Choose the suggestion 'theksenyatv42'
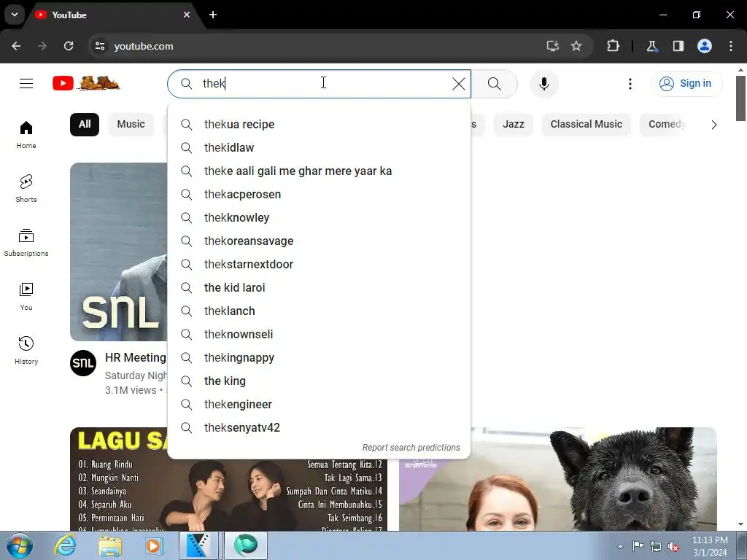Screen dimensions: 747x560 320,427
